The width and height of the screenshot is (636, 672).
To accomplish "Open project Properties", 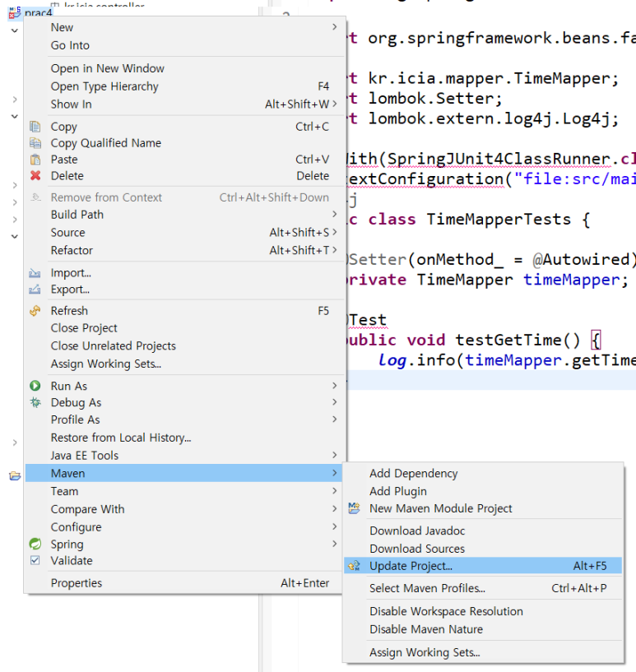I will (x=184, y=583).
